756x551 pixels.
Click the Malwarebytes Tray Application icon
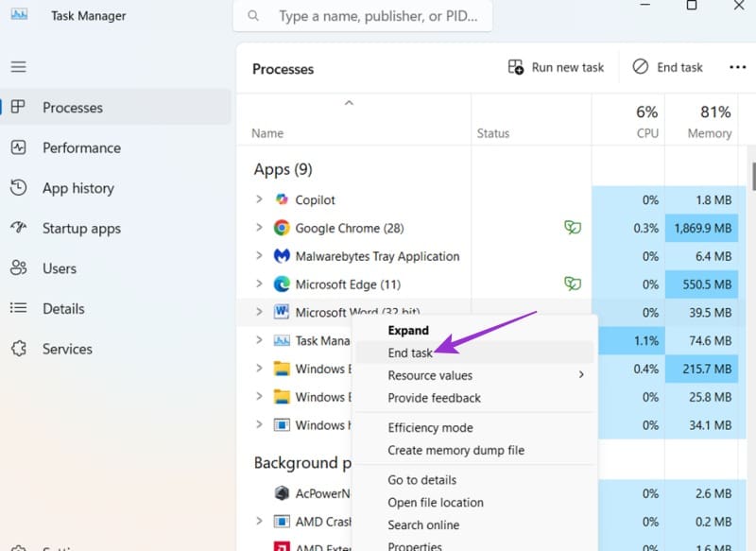282,255
